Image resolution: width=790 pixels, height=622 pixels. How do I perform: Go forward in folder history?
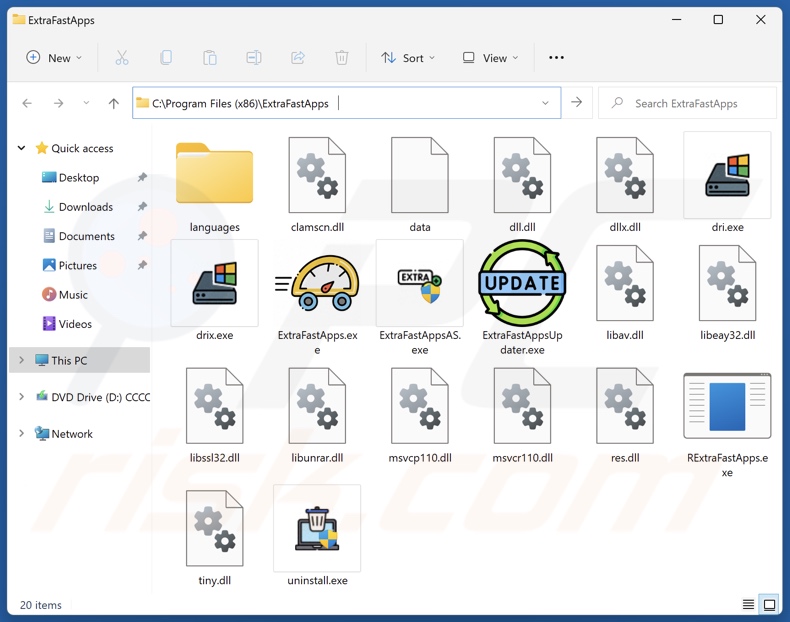[58, 103]
